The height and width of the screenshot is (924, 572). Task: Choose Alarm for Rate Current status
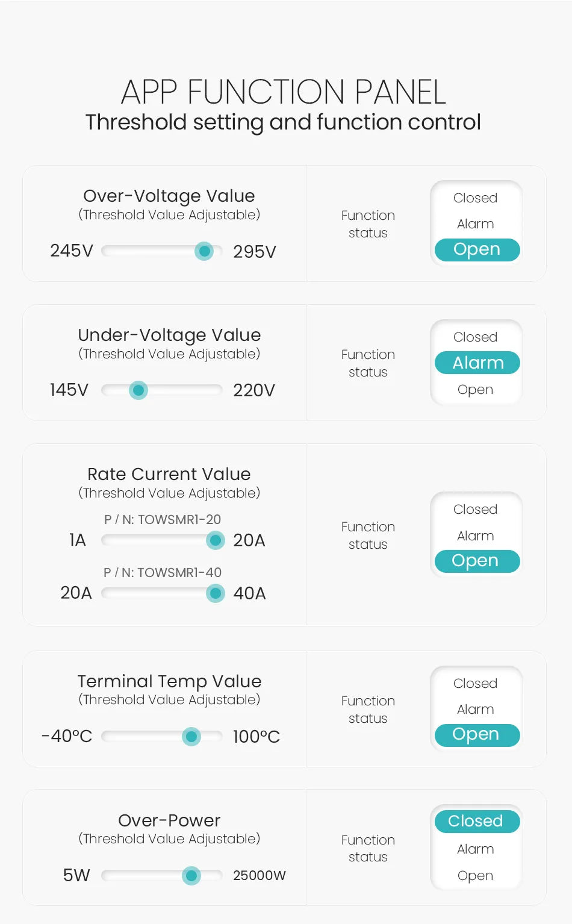pyautogui.click(x=475, y=536)
